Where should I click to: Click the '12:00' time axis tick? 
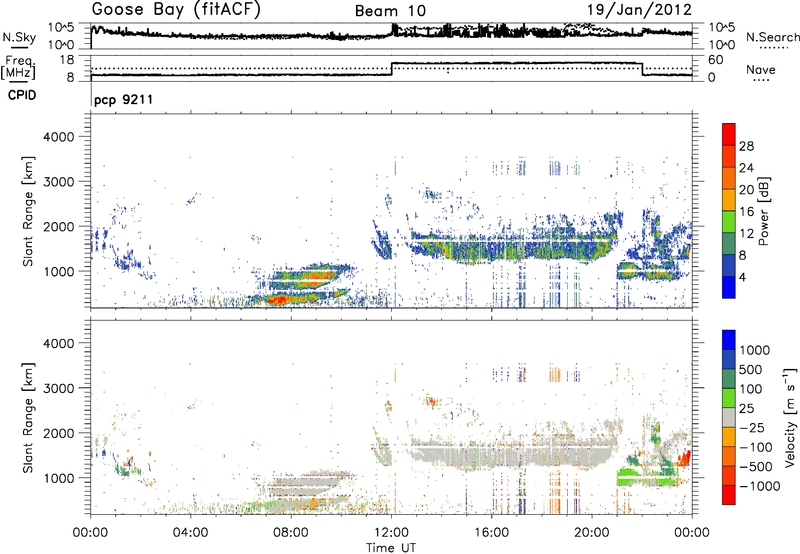click(391, 533)
